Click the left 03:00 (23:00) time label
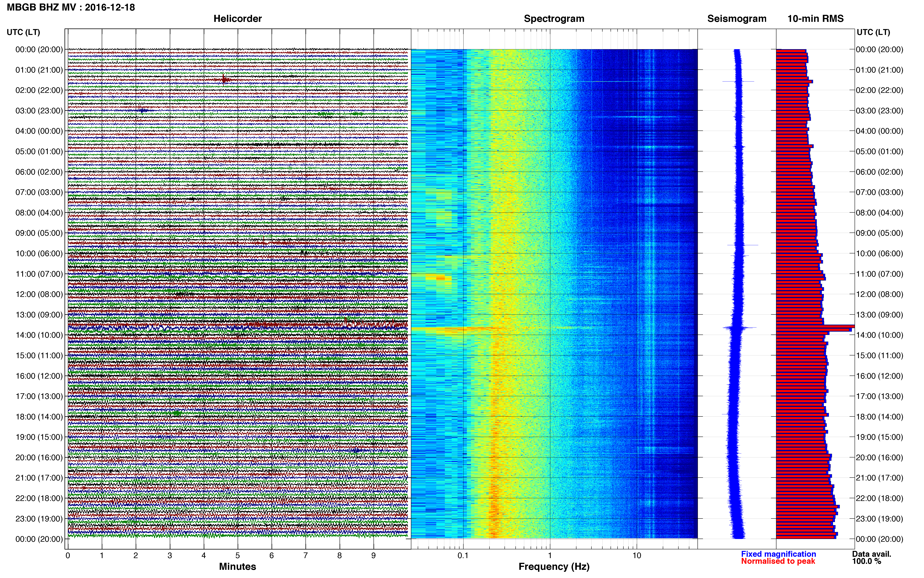The image size is (924, 578). (x=39, y=111)
